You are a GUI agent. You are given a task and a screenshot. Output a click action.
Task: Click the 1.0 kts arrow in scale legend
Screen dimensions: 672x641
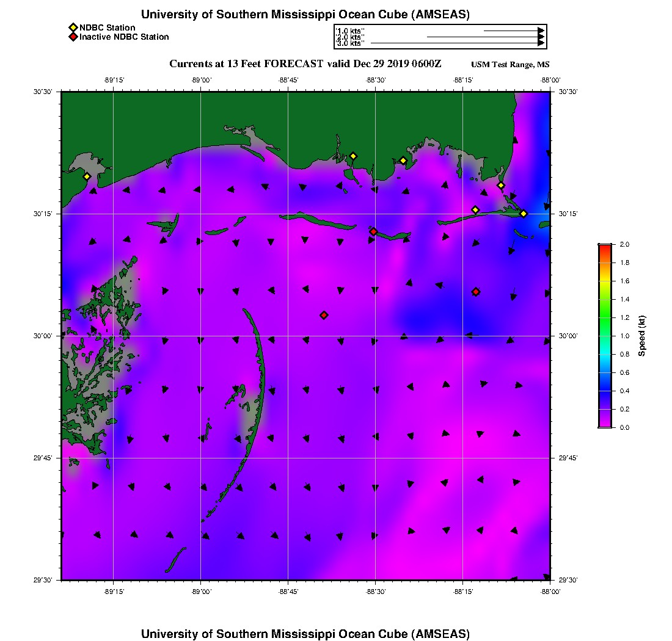[513, 30]
